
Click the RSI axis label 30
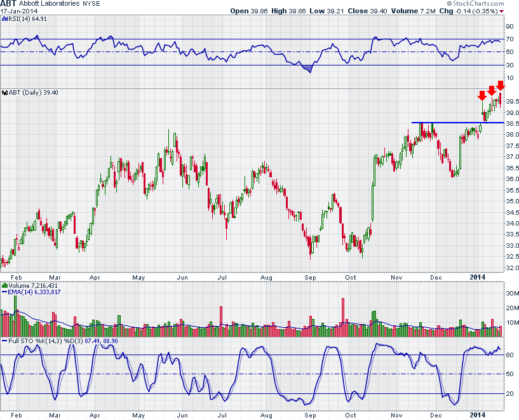pos(509,65)
